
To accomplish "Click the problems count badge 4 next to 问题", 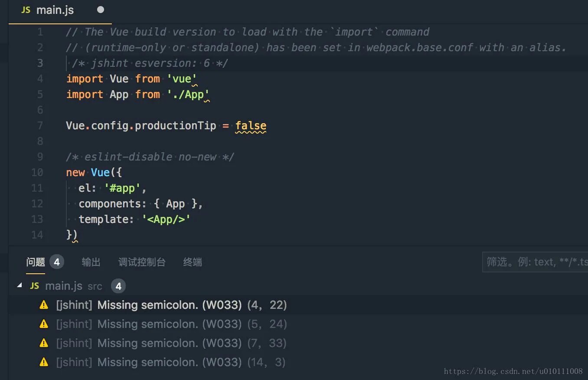I will [x=56, y=262].
